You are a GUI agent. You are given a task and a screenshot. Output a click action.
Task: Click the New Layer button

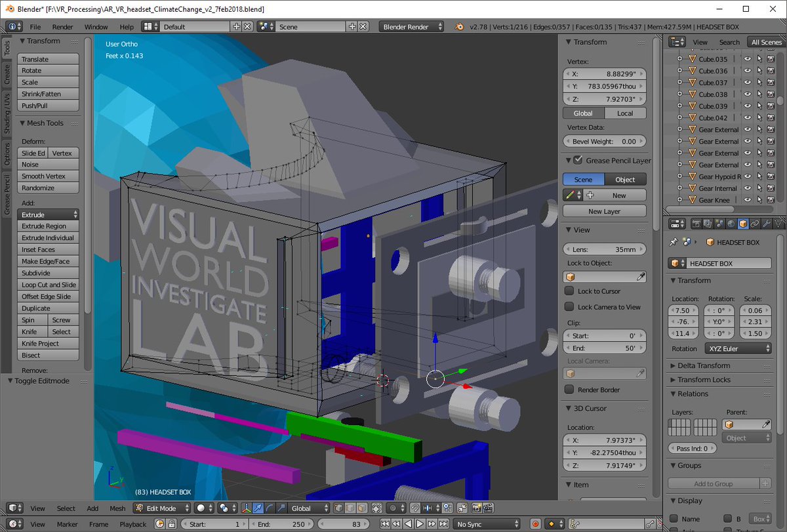coord(604,211)
